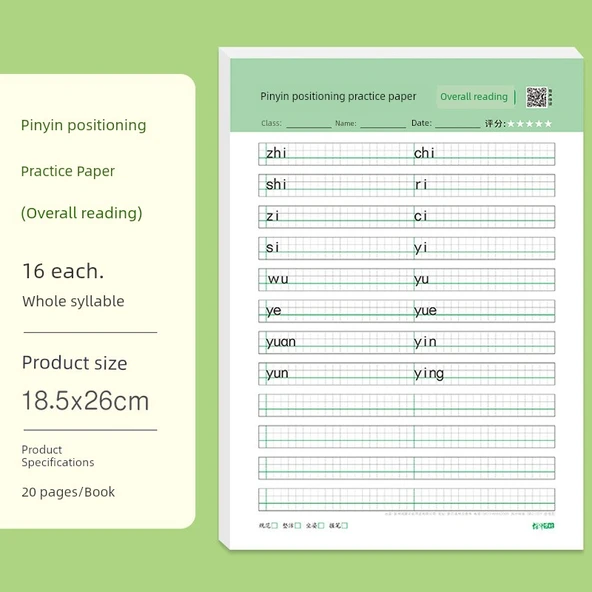Click the third rating star

point(530,124)
